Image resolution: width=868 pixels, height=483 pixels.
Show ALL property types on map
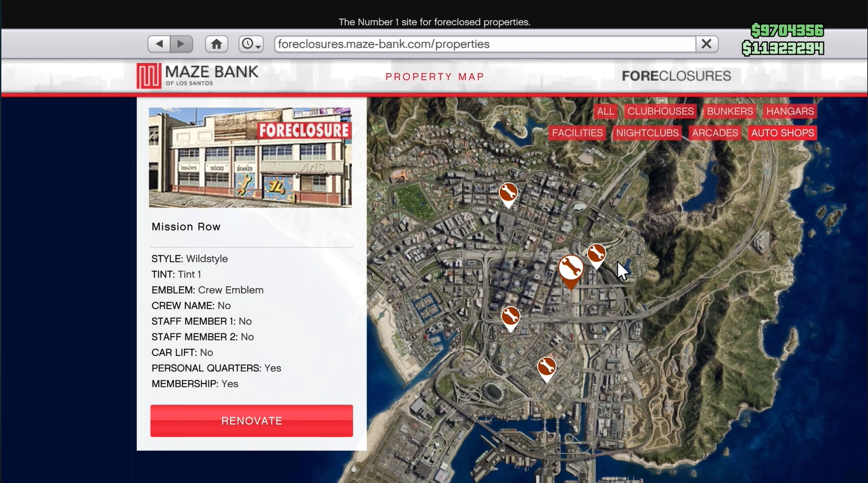point(606,112)
